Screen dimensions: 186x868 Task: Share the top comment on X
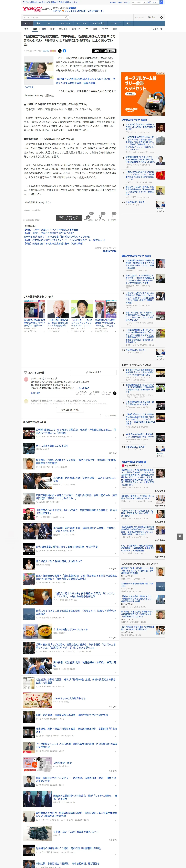[115, 393]
